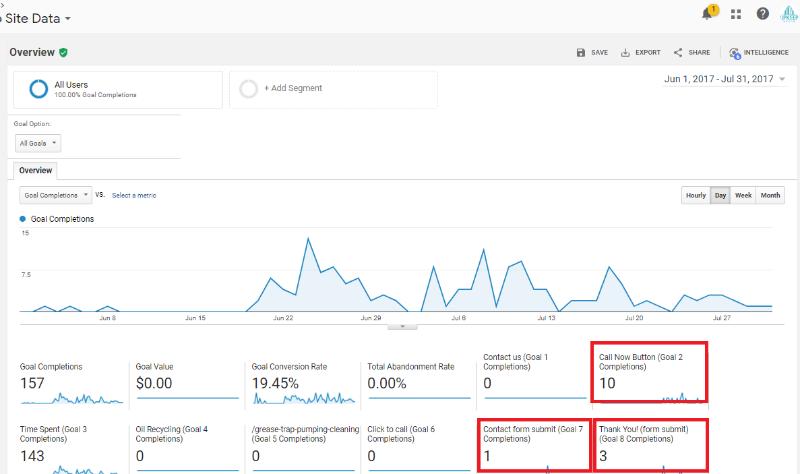Click the Jul 13 axis label

546,318
